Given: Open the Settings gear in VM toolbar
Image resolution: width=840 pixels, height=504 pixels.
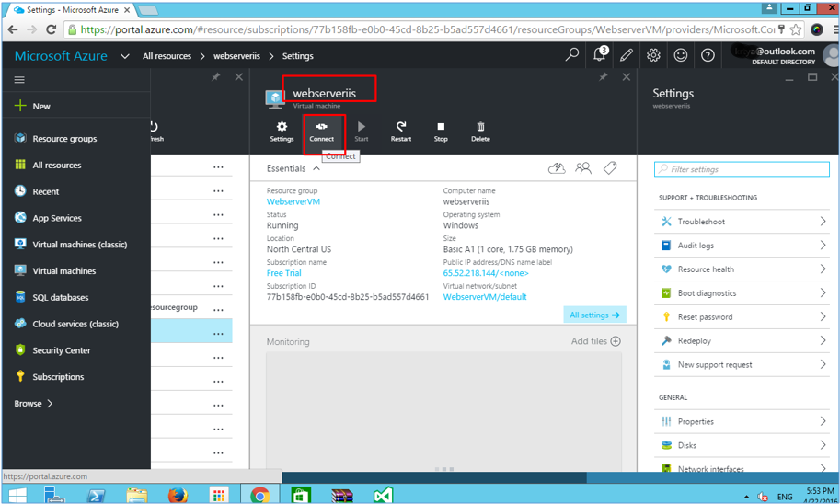Looking at the screenshot, I should point(282,132).
